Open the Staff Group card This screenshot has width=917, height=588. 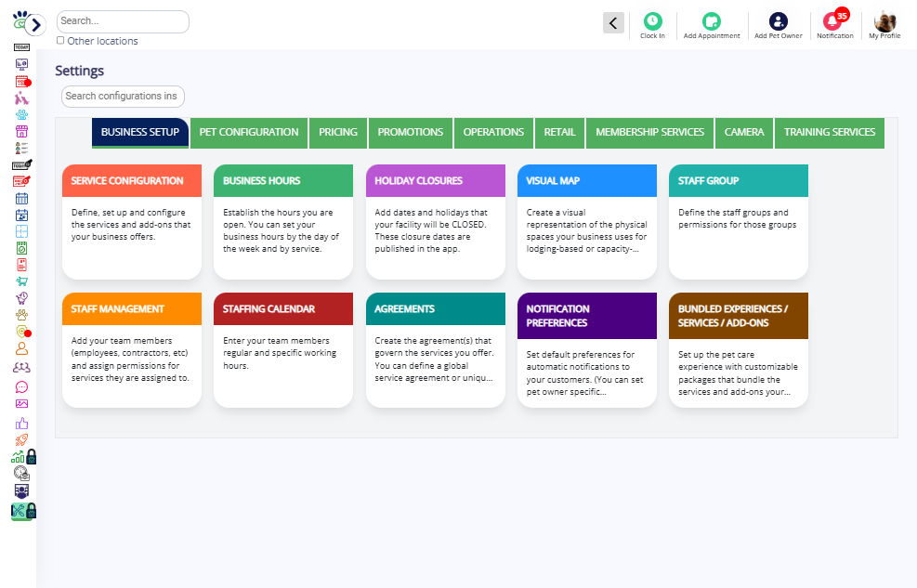coord(739,221)
